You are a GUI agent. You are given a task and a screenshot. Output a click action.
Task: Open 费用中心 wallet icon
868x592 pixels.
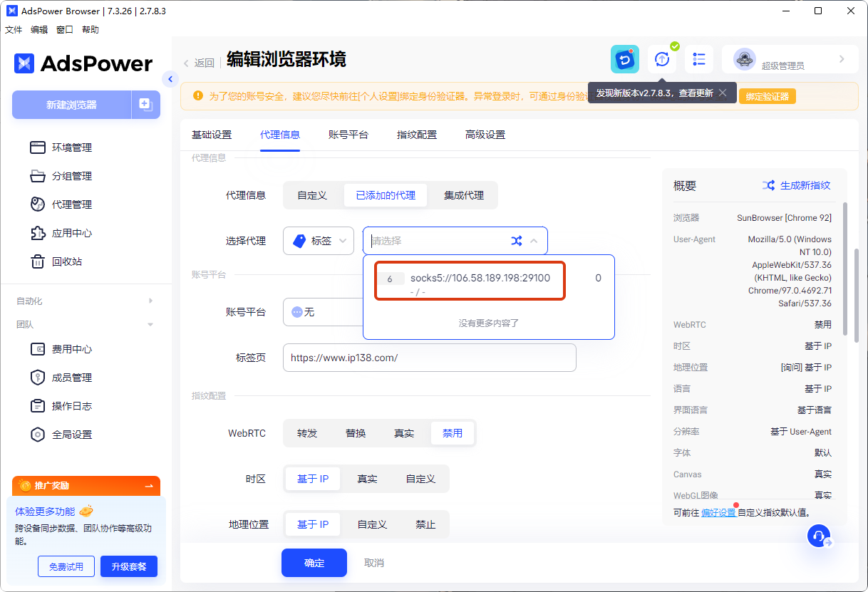pyautogui.click(x=38, y=349)
